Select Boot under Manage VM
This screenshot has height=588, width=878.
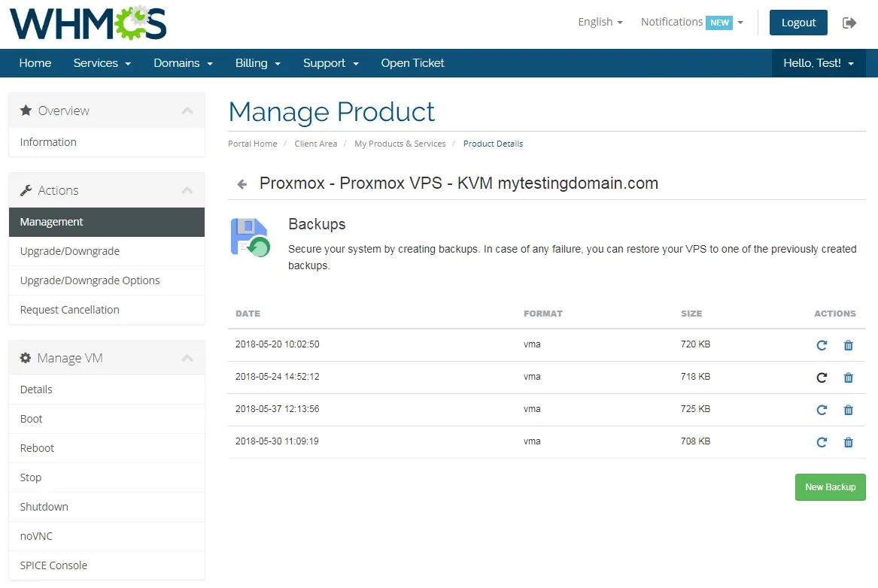point(107,419)
